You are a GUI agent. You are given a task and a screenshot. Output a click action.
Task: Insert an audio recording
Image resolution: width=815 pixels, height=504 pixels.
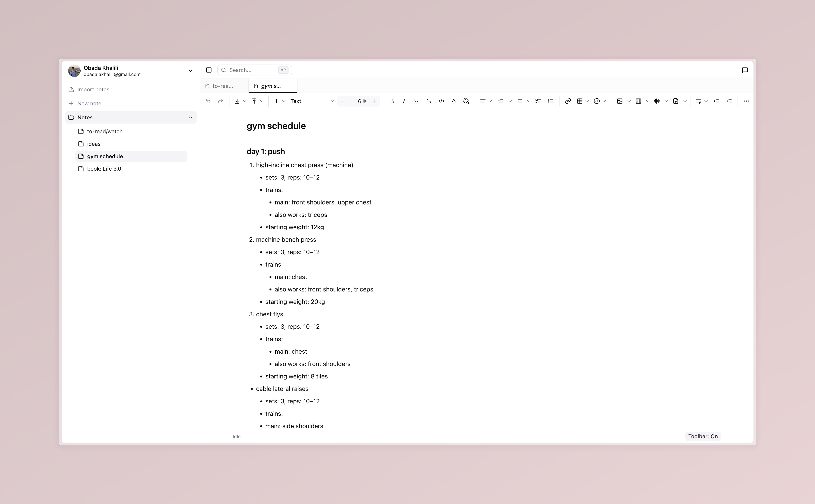pyautogui.click(x=657, y=101)
